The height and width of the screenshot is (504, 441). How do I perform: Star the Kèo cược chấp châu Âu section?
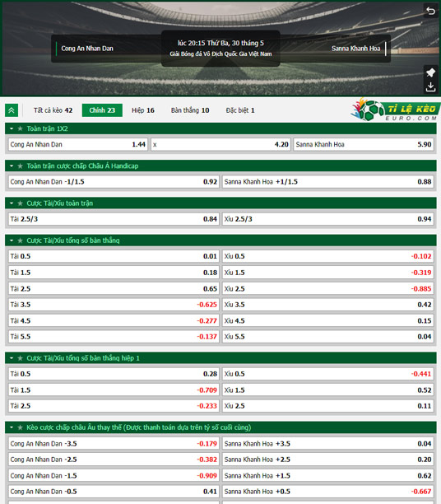pos(21,427)
